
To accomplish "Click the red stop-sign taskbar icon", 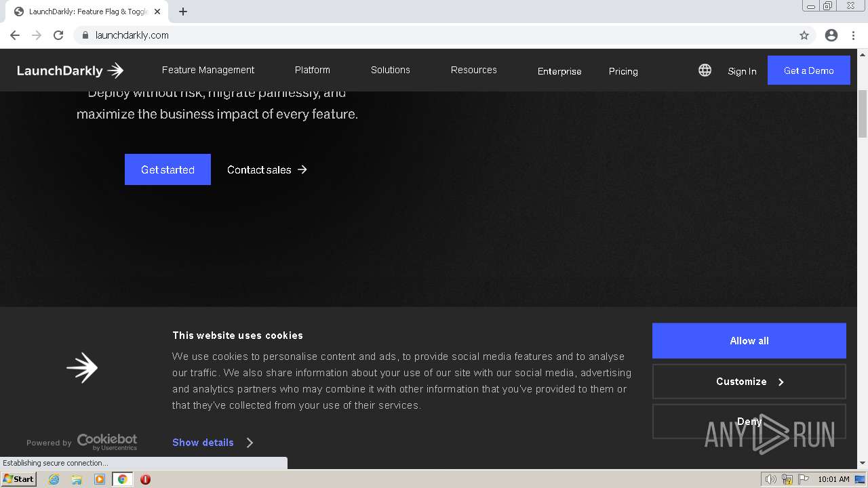I will [145, 479].
